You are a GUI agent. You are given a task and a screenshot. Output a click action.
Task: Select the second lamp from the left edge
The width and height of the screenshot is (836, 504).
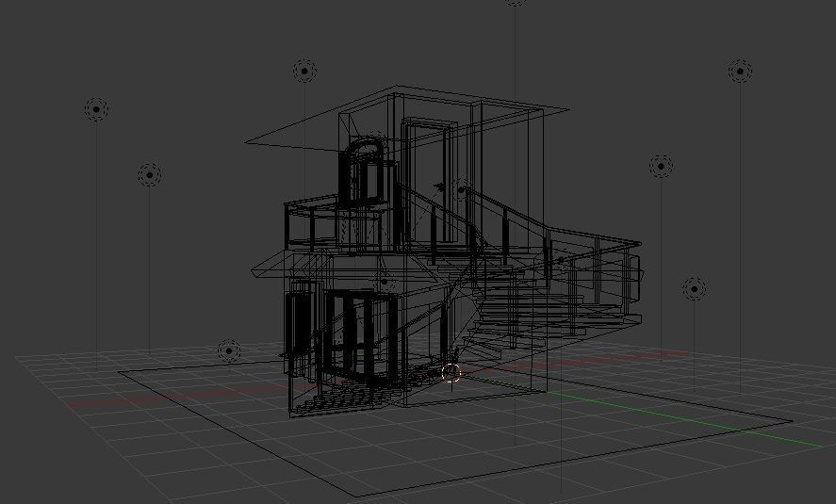coord(149,174)
